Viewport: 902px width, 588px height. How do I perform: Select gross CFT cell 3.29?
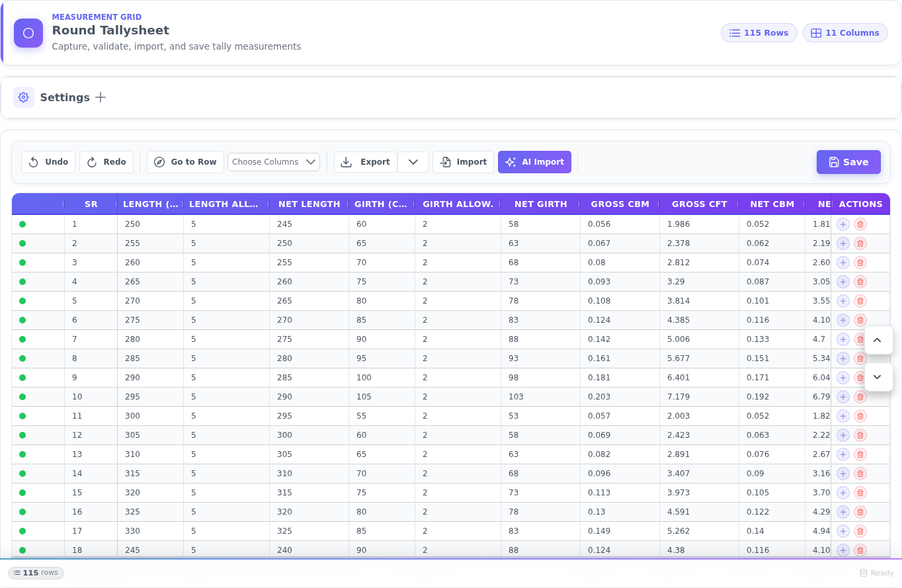700,282
